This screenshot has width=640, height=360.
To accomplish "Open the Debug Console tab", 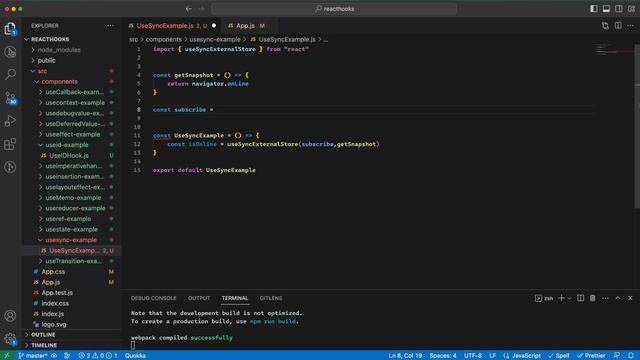I will tap(153, 298).
